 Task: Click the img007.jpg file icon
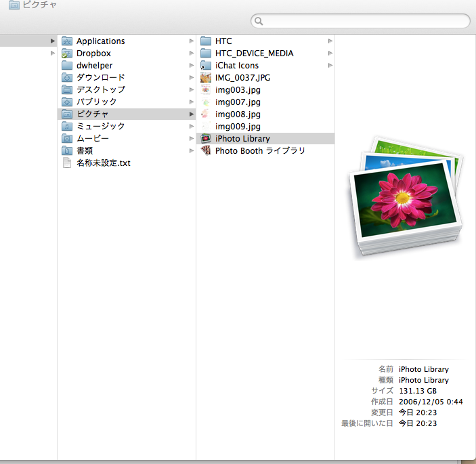click(206, 102)
